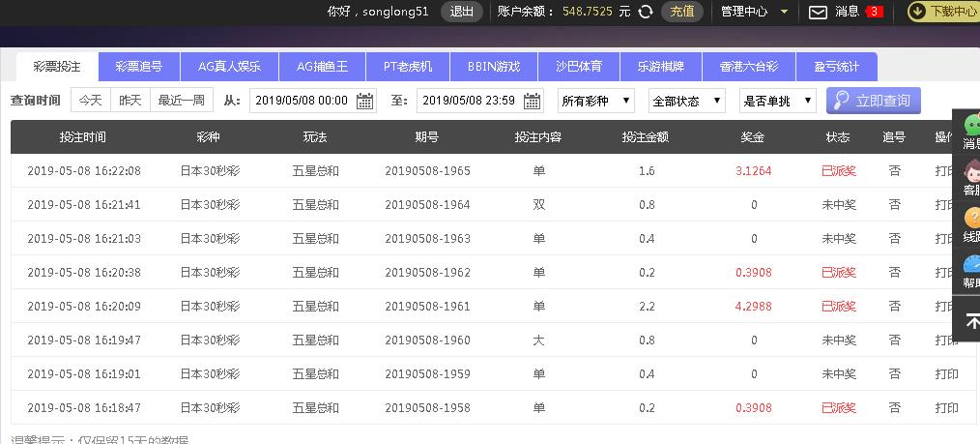This screenshot has height=444, width=980.
Task: Expand the 所有彩种 lottery type dropdown
Action: point(596,101)
